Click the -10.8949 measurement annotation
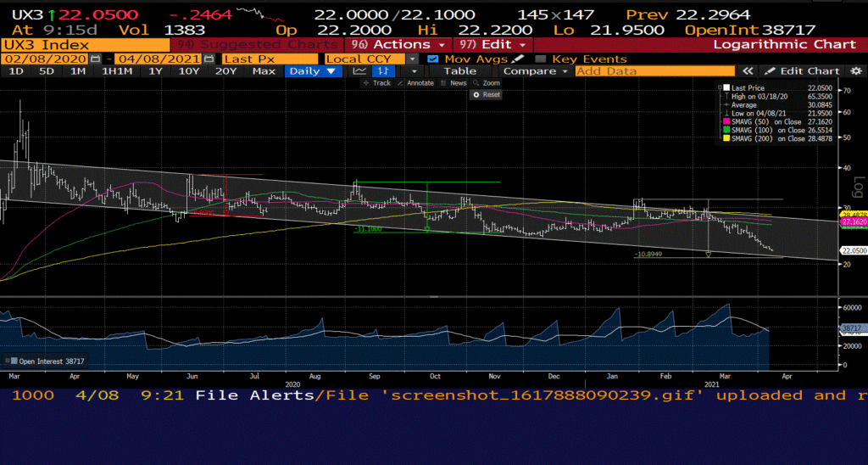The image size is (868, 465). tap(647, 255)
